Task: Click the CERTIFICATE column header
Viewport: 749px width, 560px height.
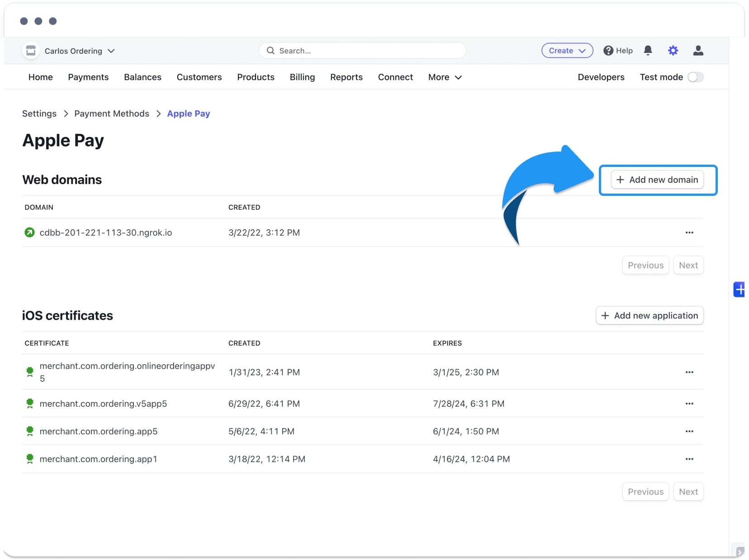Action: pyautogui.click(x=47, y=343)
